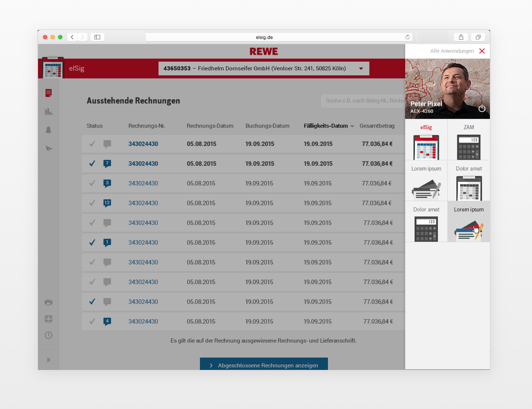Open the highlighted colored Lorem ipsum tile
532x409 pixels.
click(x=469, y=222)
